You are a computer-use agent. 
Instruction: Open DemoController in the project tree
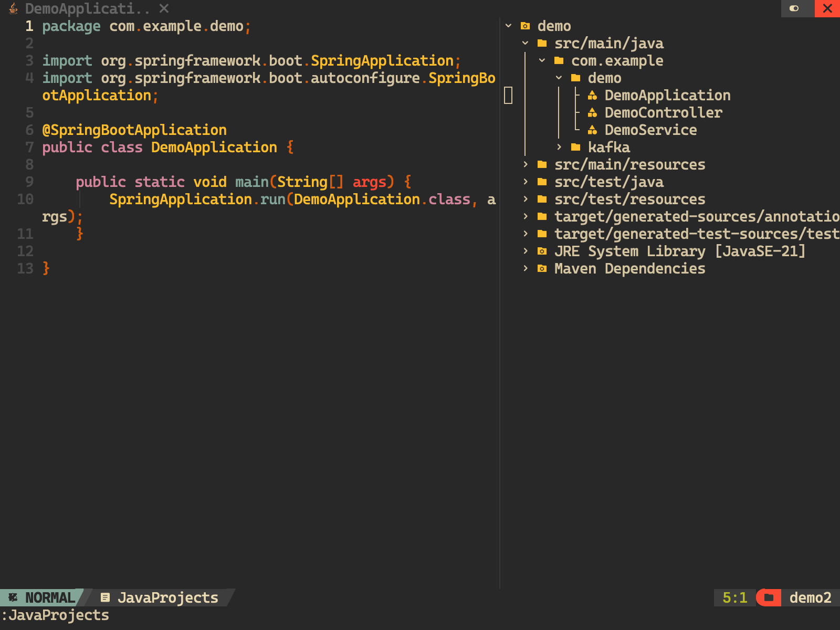point(663,112)
